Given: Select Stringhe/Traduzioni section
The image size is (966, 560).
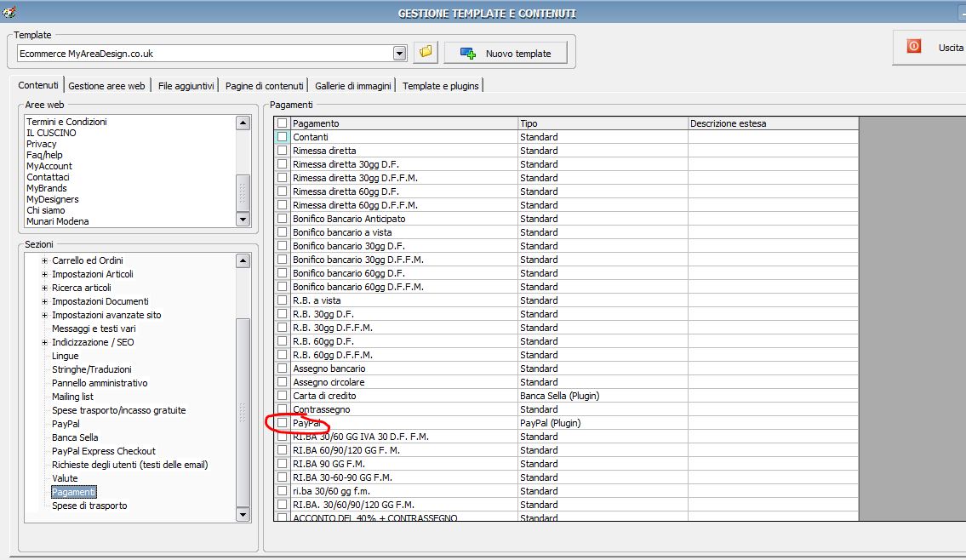Looking at the screenshot, I should click(x=92, y=369).
